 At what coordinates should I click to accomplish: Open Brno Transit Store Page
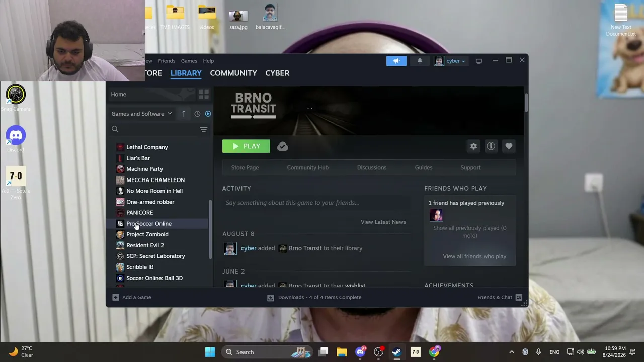pyautogui.click(x=245, y=167)
